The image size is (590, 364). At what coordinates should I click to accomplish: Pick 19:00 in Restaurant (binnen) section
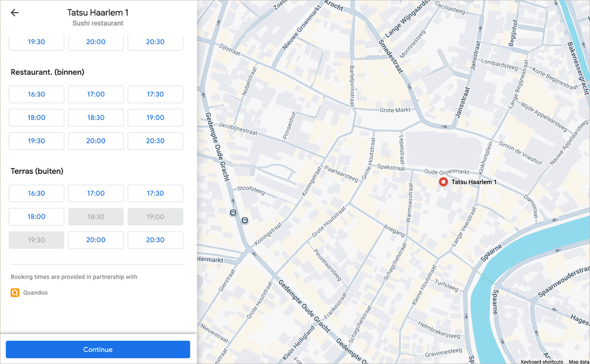pos(155,118)
